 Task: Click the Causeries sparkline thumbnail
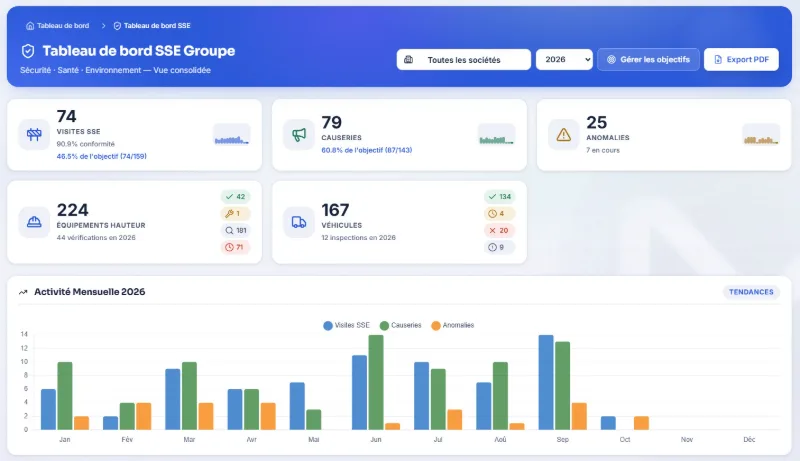click(496, 135)
